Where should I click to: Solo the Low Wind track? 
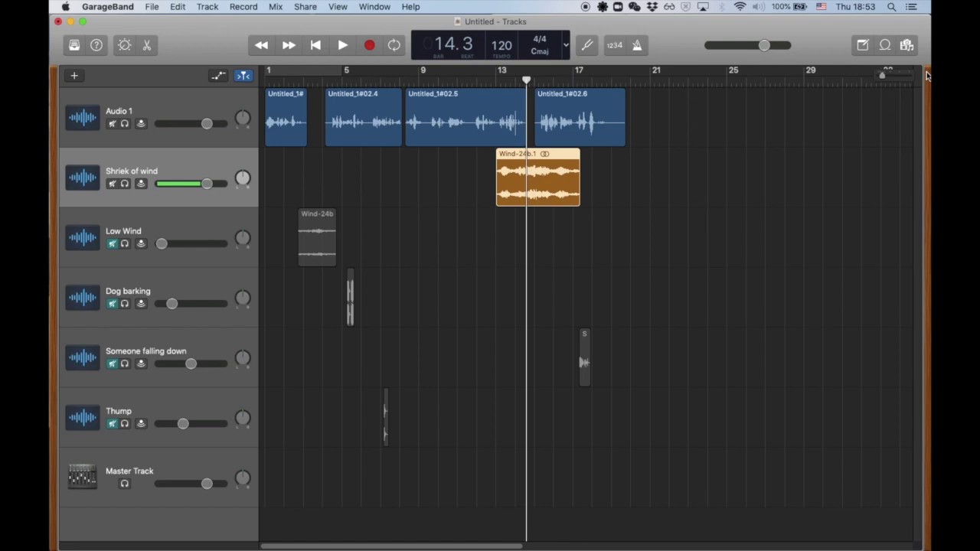click(125, 243)
